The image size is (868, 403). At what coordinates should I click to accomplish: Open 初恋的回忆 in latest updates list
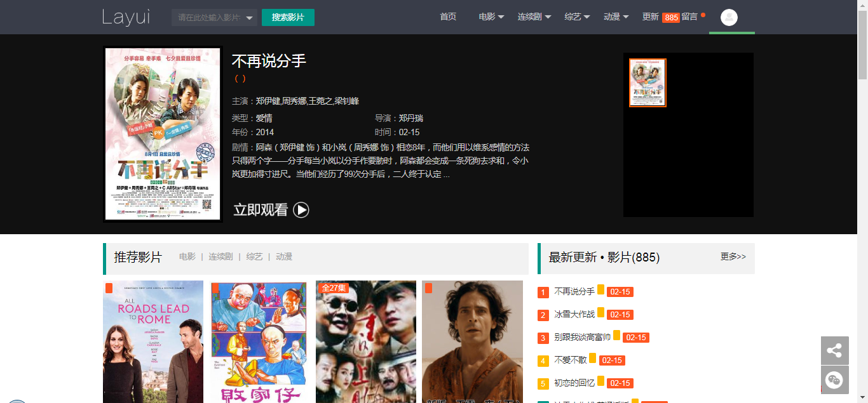click(574, 383)
